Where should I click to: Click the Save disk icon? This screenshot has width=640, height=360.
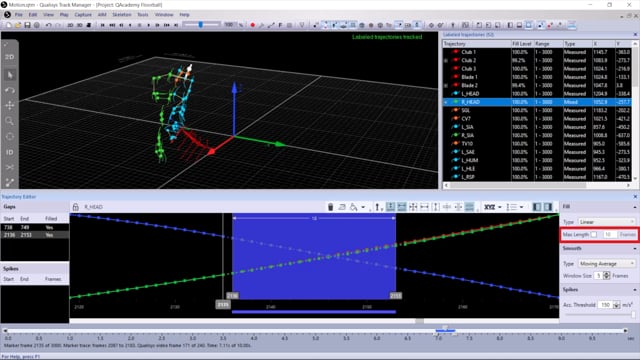[x=27, y=25]
